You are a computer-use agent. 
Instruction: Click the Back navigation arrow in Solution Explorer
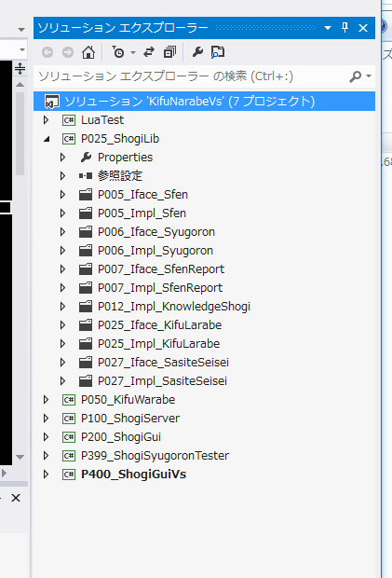47,52
